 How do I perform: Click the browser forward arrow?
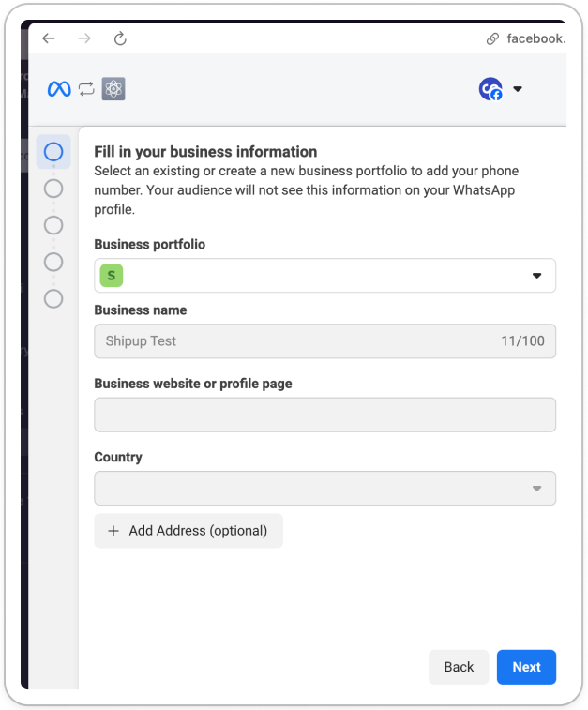(84, 38)
